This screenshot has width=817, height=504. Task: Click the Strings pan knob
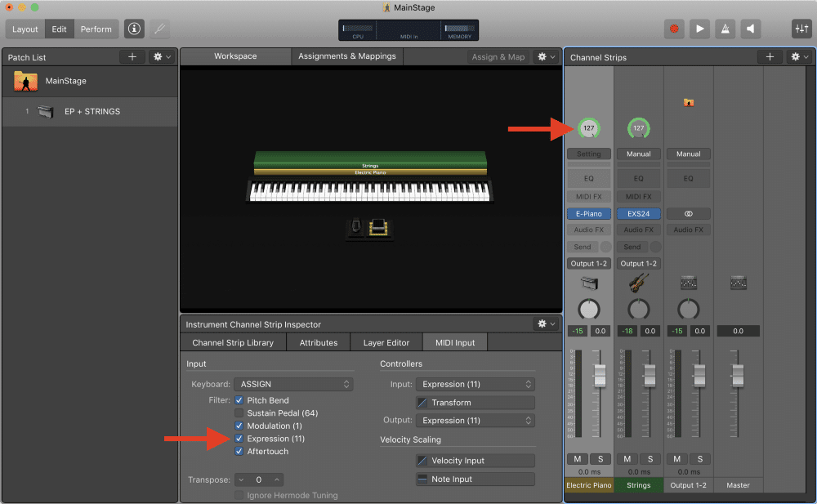point(638,310)
